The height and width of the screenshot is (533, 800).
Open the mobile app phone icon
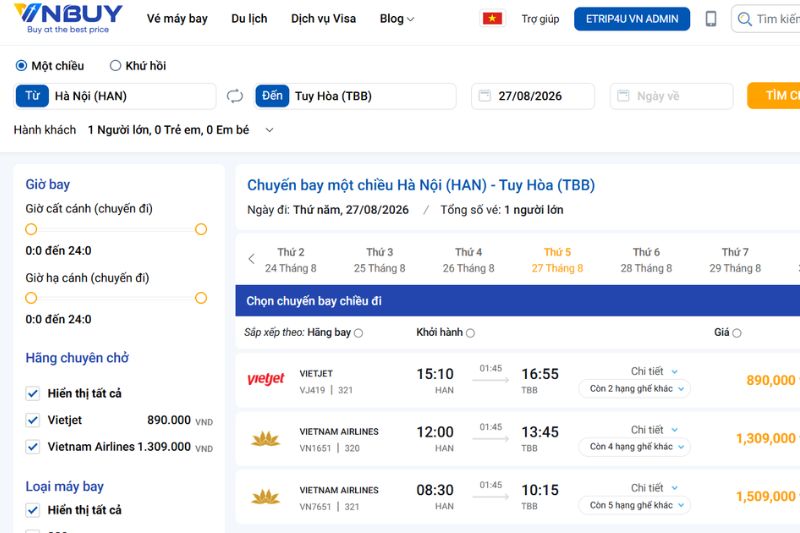711,19
